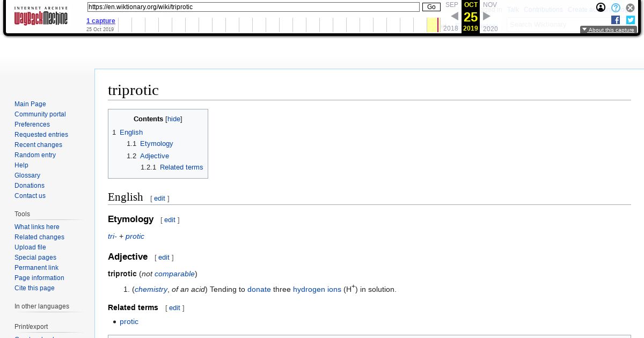Select 2020 in the timeline
The image size is (644, 338).
click(491, 28)
